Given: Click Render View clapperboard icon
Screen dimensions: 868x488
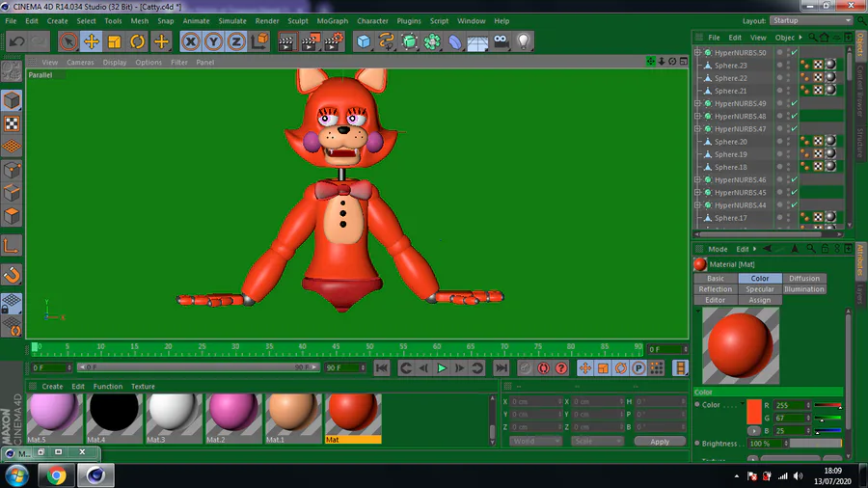Looking at the screenshot, I should coord(286,41).
